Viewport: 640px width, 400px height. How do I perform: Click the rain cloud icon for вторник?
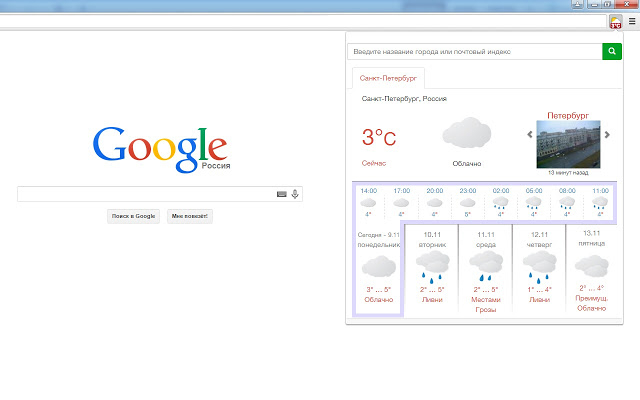click(432, 267)
